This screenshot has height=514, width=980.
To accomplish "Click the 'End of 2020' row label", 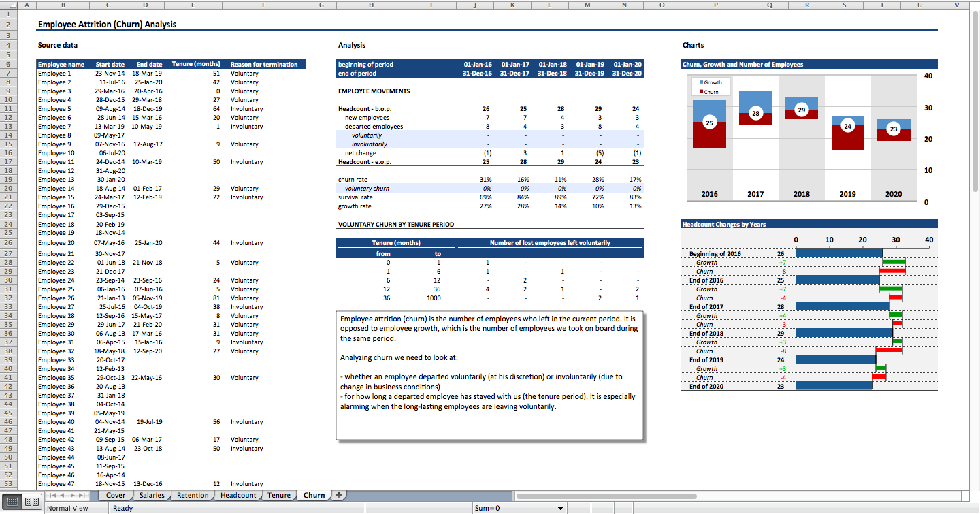I will tap(706, 386).
